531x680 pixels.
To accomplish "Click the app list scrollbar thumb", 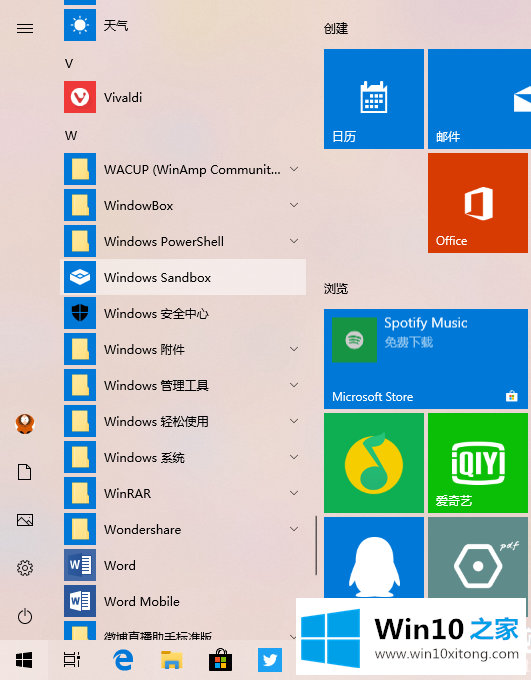I will tap(316, 546).
